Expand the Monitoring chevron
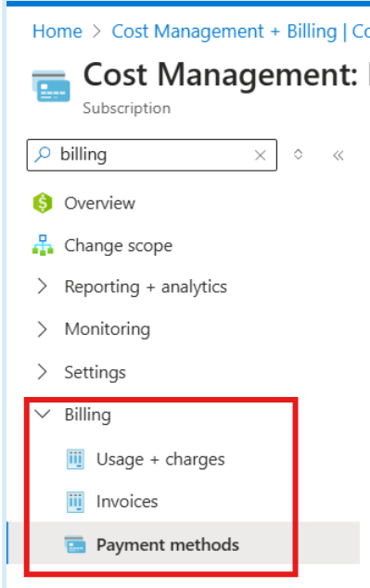370x588 pixels. tap(43, 329)
